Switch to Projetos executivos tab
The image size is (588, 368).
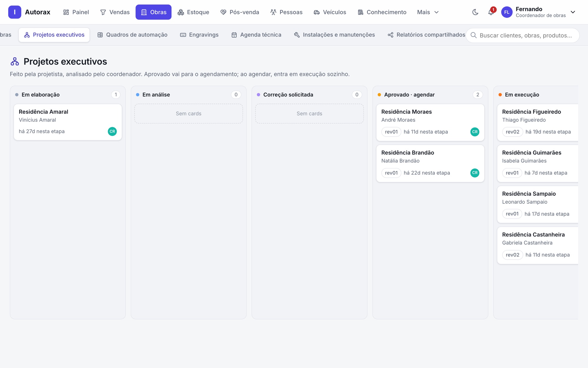[54, 35]
